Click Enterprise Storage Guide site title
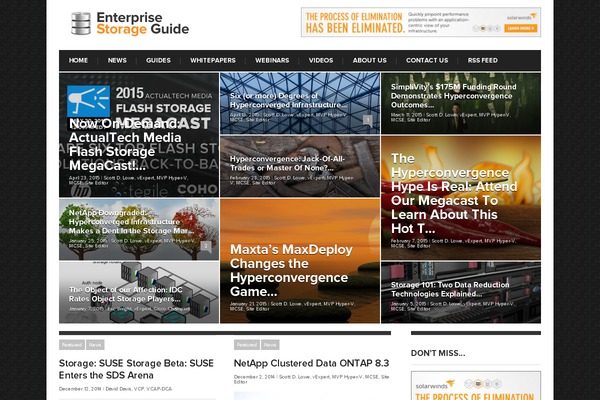The image size is (600, 400). pyautogui.click(x=142, y=23)
